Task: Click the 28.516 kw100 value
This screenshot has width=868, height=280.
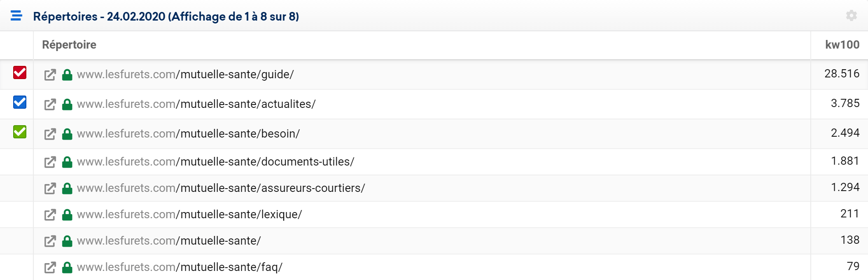Action: 842,74
